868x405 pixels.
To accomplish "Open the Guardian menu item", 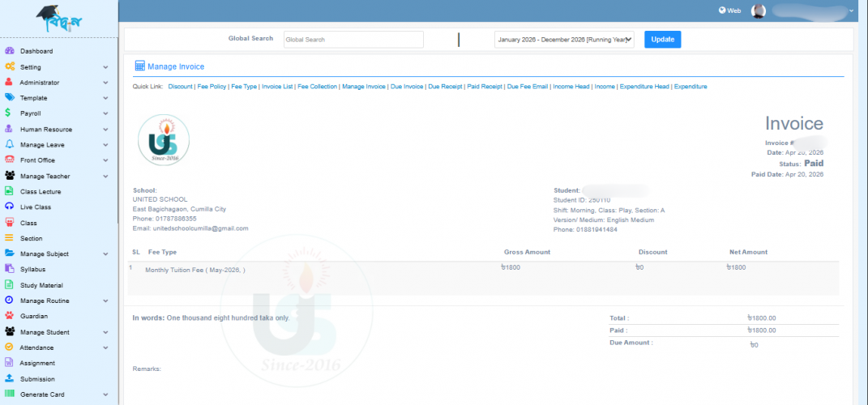I will tap(34, 317).
